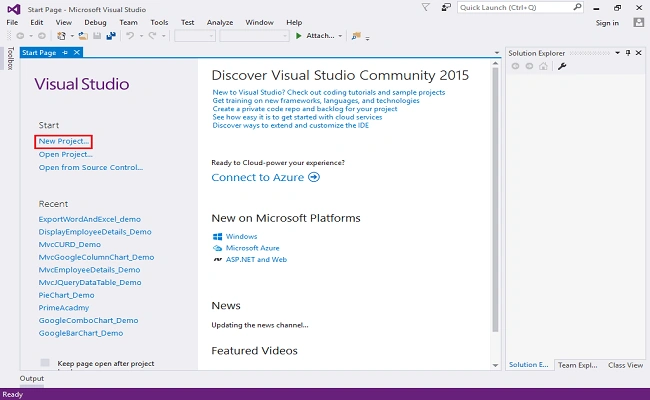Click the Quick Launch search field
Viewport: 650px width, 400px height.
click(x=514, y=7)
